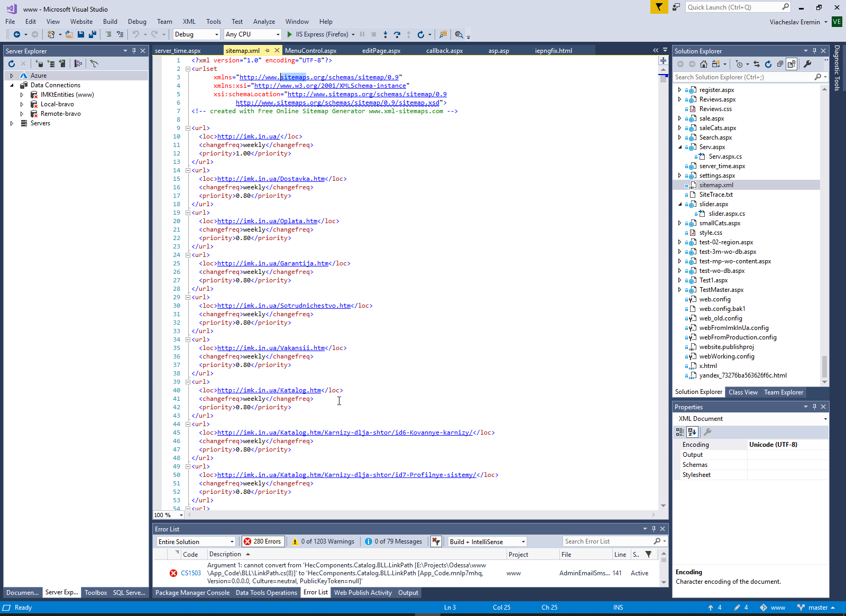
Task: Click the notifications flag icon
Action: pyautogui.click(x=659, y=7)
